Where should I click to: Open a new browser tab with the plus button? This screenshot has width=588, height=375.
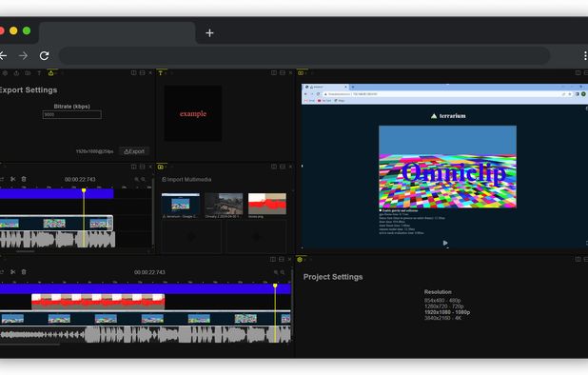point(209,33)
